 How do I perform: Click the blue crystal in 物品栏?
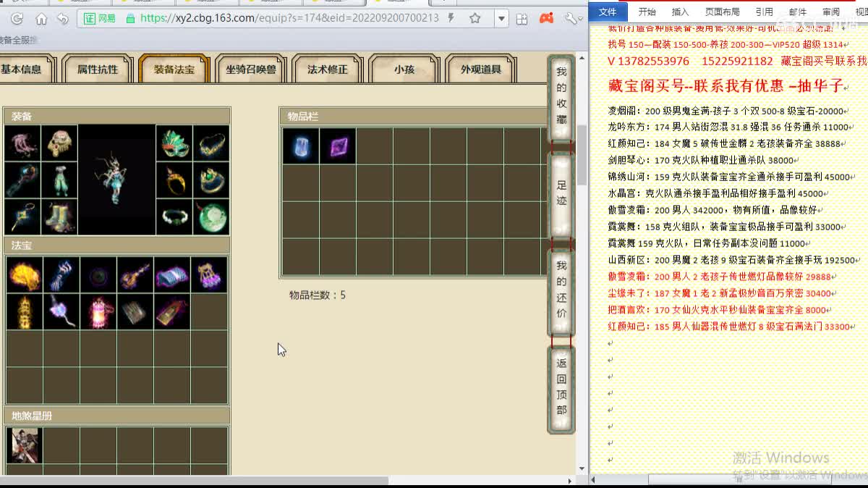[x=301, y=146]
